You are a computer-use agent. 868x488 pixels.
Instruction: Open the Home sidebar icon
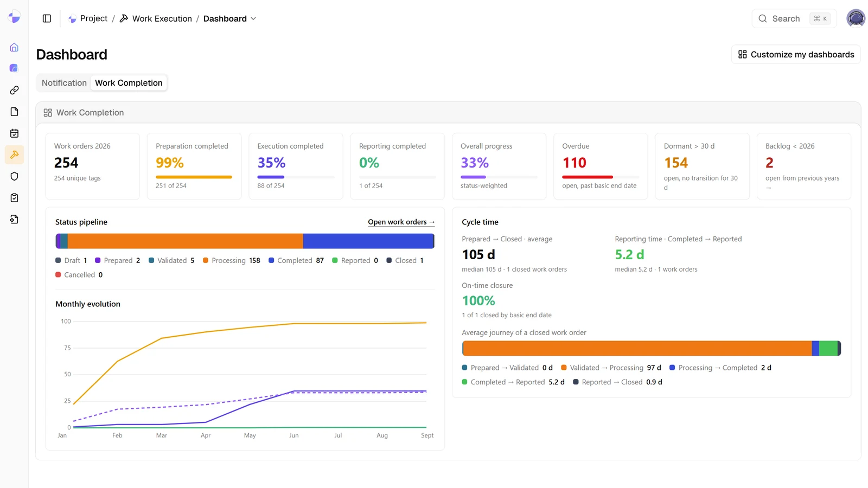pos(14,47)
